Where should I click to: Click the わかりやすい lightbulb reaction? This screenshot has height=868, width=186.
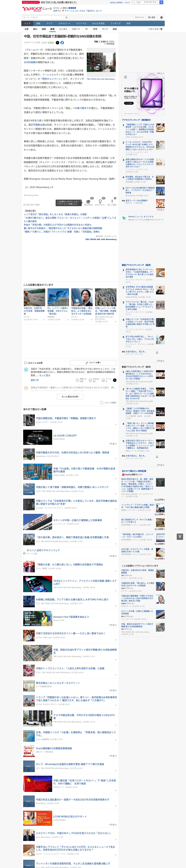(100, 202)
